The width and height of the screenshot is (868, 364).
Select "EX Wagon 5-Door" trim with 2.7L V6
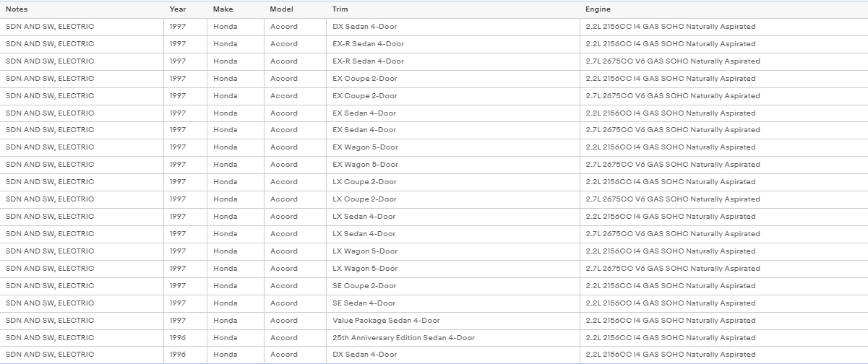[x=452, y=165]
